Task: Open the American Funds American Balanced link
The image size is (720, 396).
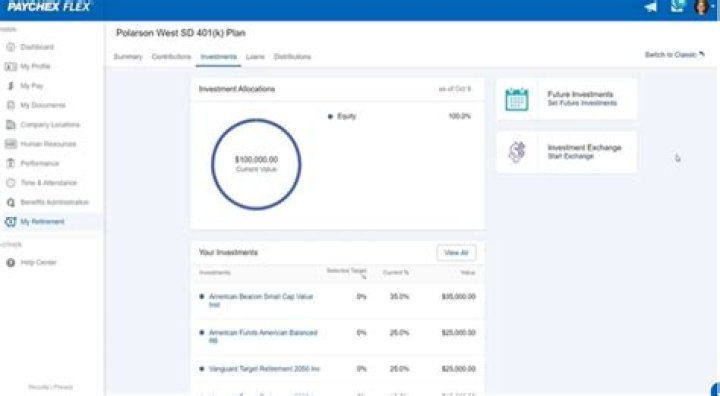Action: [x=263, y=337]
